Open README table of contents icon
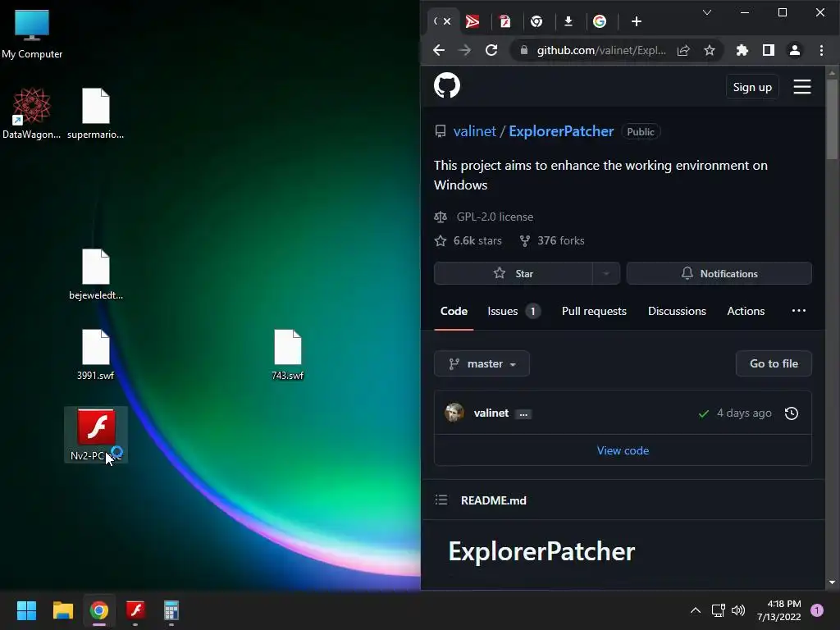The height and width of the screenshot is (630, 840). [441, 500]
